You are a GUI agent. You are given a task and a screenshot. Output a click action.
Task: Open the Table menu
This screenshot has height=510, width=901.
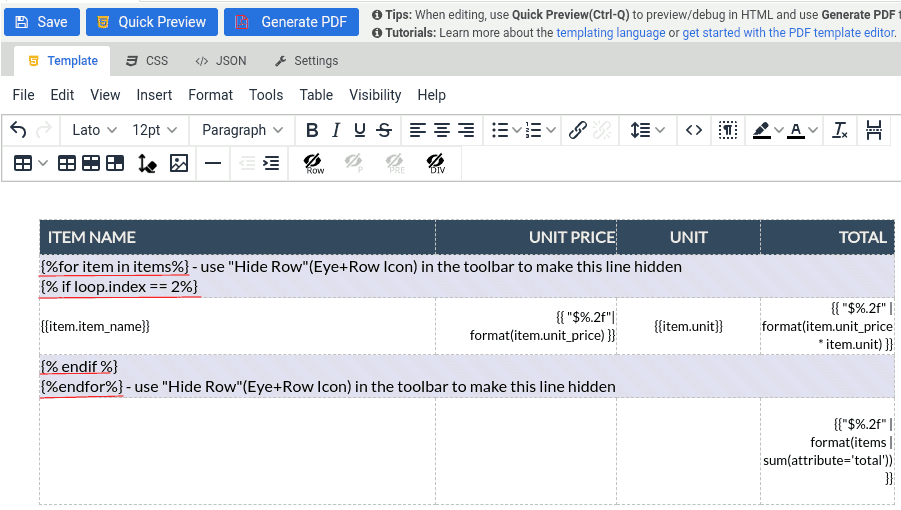(x=316, y=95)
